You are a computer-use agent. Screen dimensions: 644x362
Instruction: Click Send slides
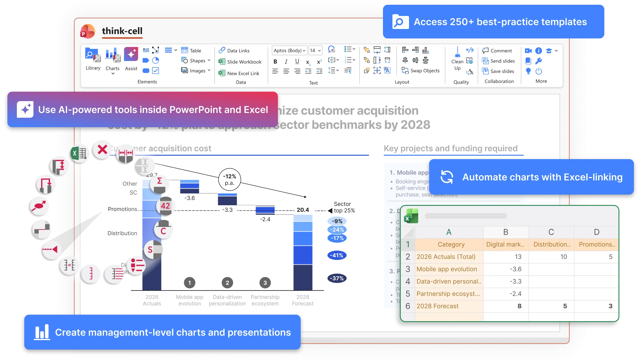click(x=498, y=61)
